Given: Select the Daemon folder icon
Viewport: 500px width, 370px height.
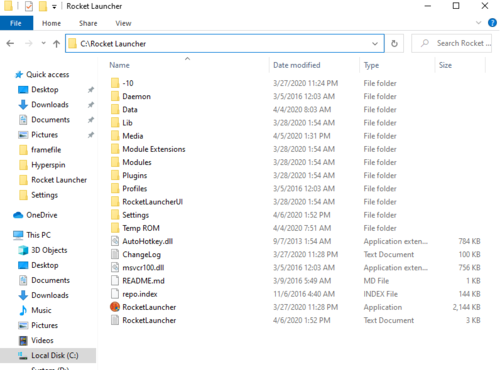Looking at the screenshot, I should [115, 96].
